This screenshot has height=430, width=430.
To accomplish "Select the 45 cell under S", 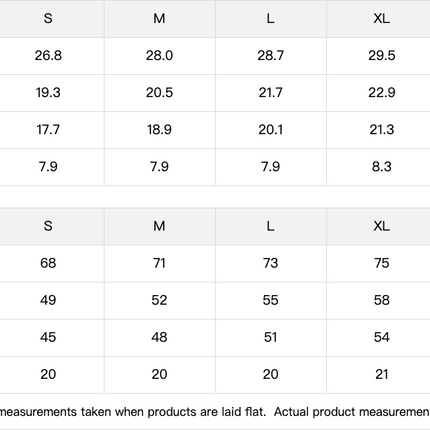I will click(x=48, y=337).
